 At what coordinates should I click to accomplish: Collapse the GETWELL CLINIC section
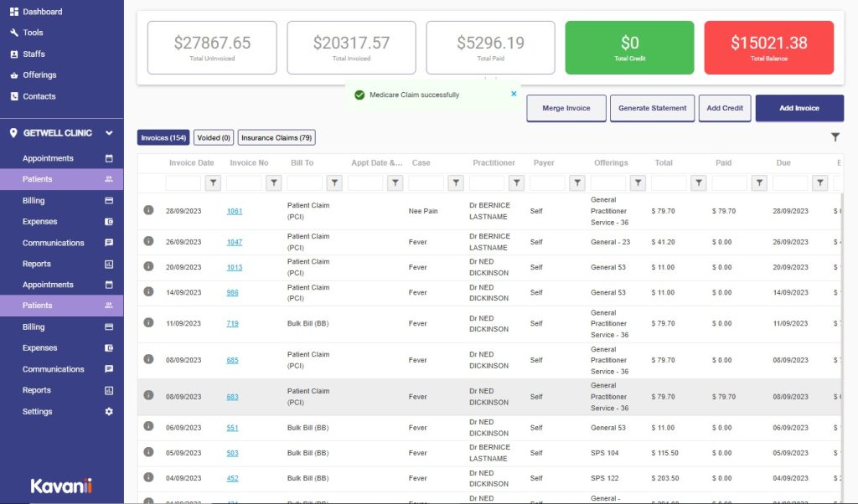click(109, 133)
